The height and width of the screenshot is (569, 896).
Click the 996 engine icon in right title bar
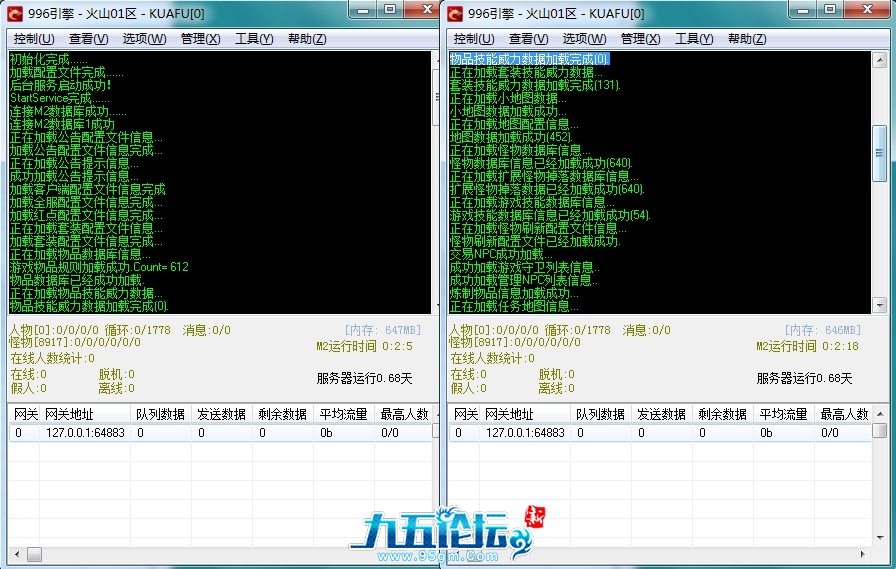click(x=455, y=13)
